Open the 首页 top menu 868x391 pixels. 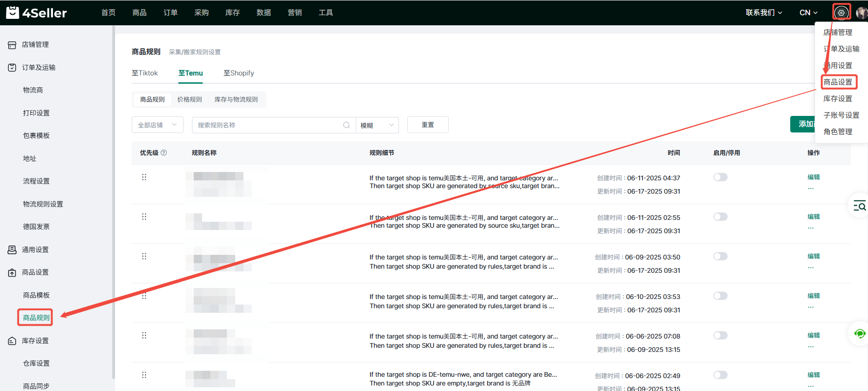coord(109,13)
